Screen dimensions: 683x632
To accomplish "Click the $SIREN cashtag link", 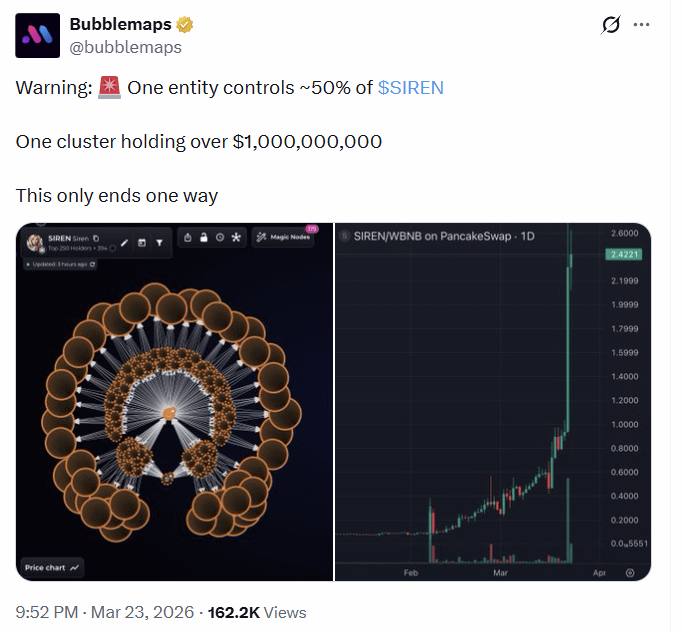I will point(411,87).
